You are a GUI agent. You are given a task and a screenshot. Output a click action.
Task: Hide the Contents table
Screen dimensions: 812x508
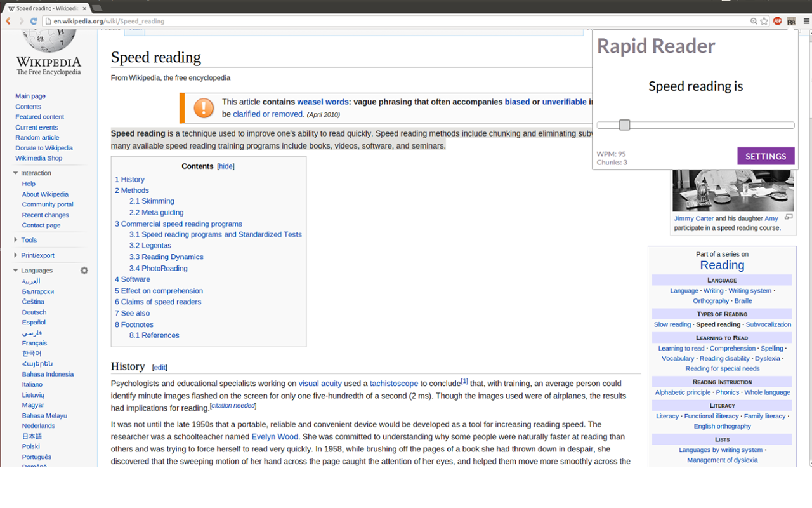click(226, 166)
